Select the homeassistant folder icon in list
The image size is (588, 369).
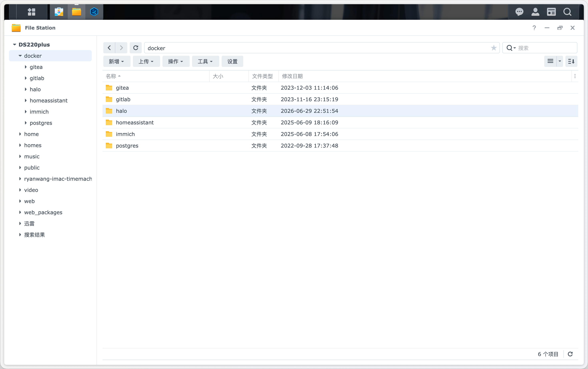point(109,122)
